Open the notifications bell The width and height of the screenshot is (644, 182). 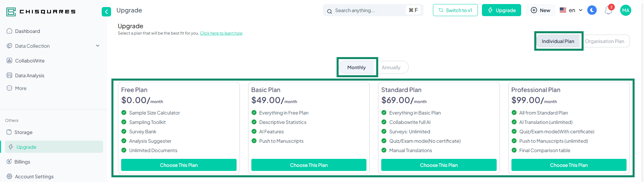(608, 10)
